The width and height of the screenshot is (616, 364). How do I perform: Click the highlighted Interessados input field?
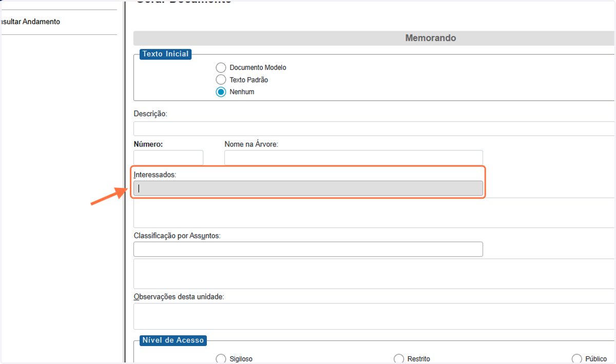308,188
